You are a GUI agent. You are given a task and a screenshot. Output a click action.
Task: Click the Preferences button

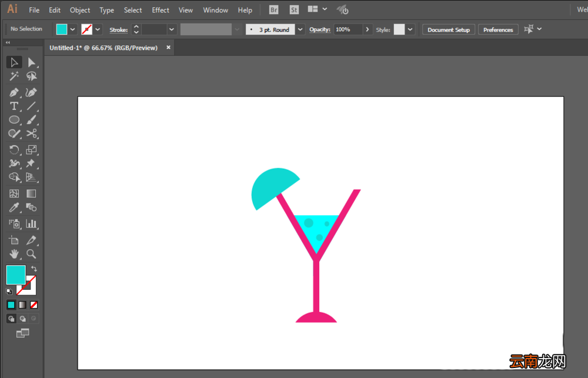(x=498, y=29)
